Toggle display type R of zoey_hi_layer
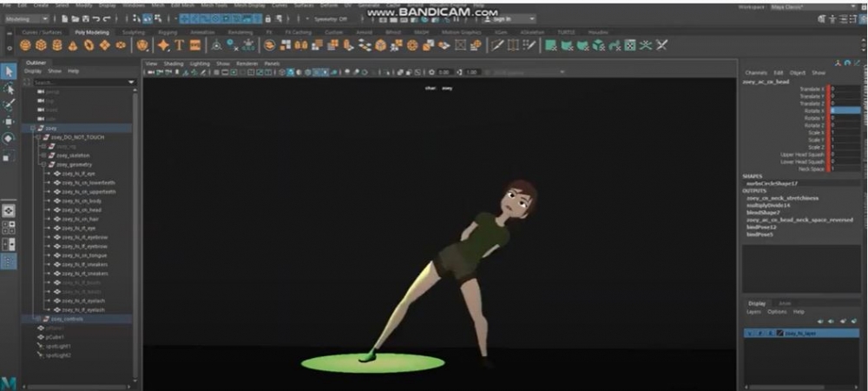Viewport: 868px width, 391px height. click(770, 334)
